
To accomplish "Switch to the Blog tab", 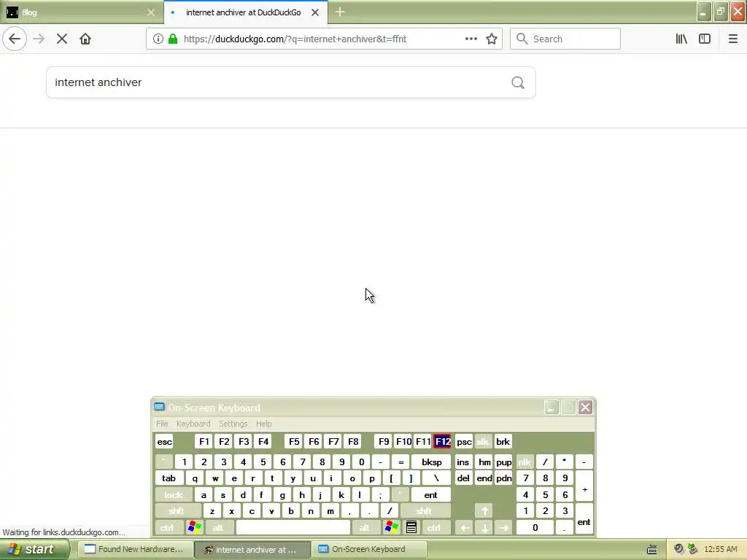I will pos(82,12).
